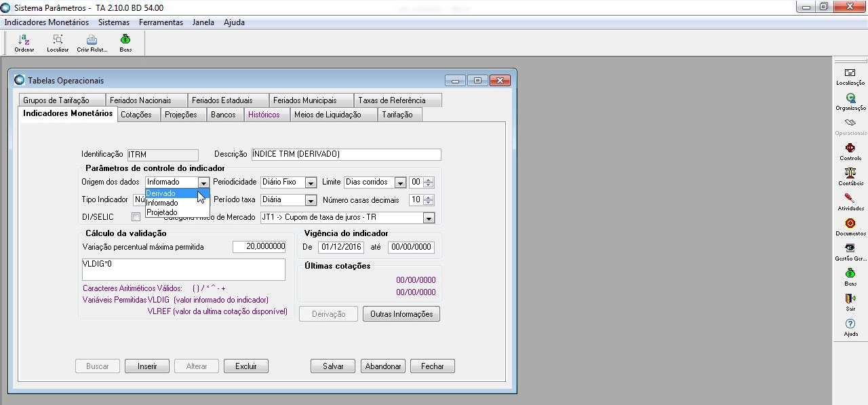868x405 pixels.
Task: Expand the Origem dos dados dropdown
Action: point(203,182)
